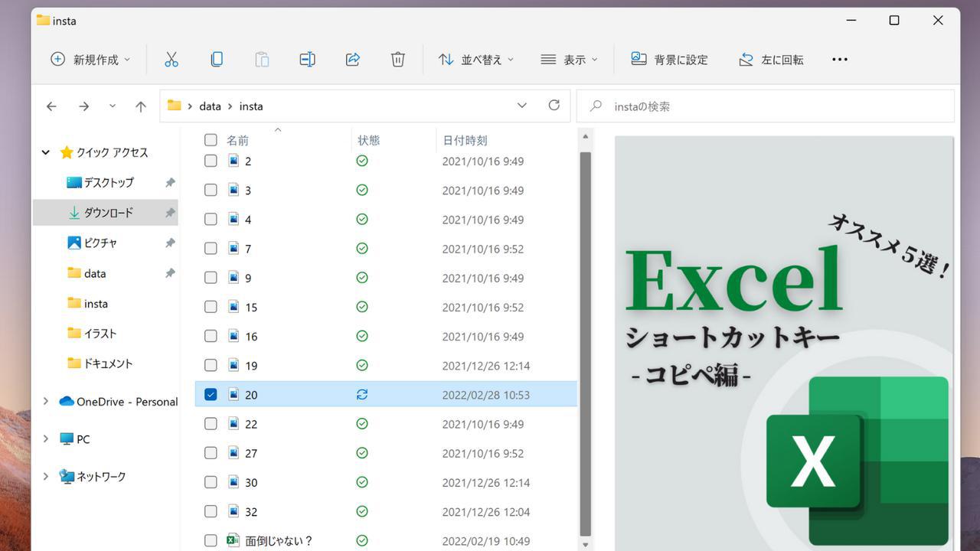Screen dimensions: 980x551
Task: Expand the PC tree node
Action: coord(46,439)
